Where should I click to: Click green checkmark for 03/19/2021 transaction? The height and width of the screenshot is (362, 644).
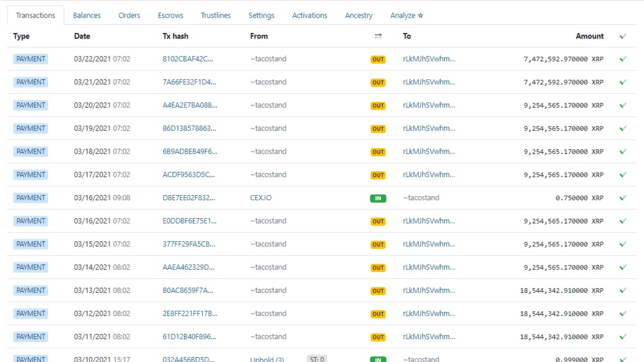pyautogui.click(x=623, y=128)
